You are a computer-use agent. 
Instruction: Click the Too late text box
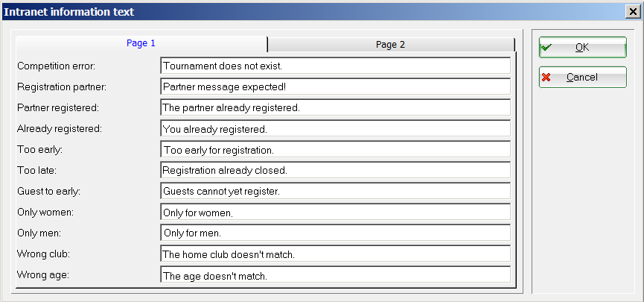click(x=335, y=170)
